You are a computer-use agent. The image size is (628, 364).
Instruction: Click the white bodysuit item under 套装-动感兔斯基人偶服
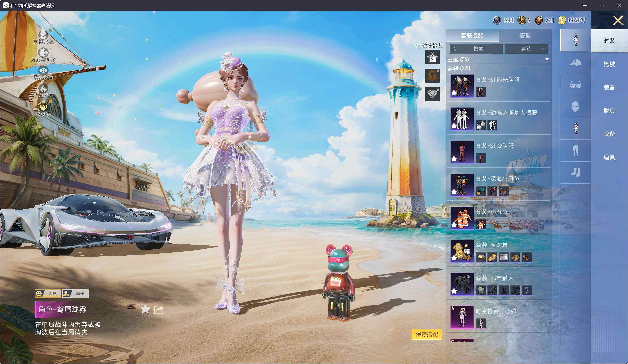[492, 125]
